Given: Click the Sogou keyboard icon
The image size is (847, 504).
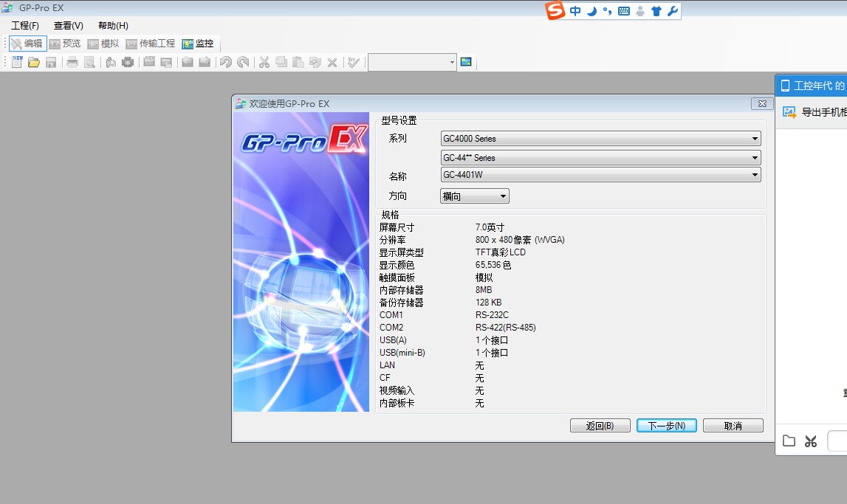Looking at the screenshot, I should (x=624, y=11).
